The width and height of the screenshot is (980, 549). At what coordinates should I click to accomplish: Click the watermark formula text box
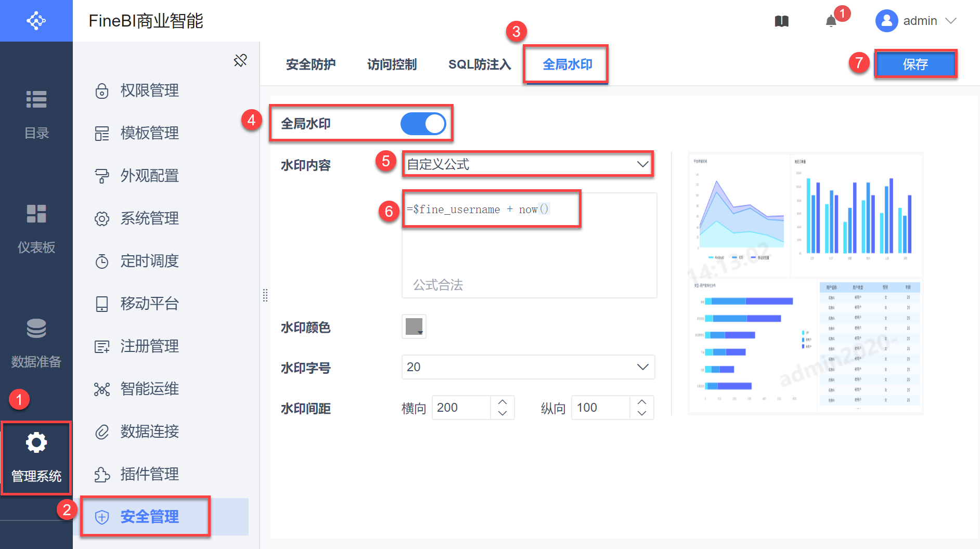click(530, 245)
